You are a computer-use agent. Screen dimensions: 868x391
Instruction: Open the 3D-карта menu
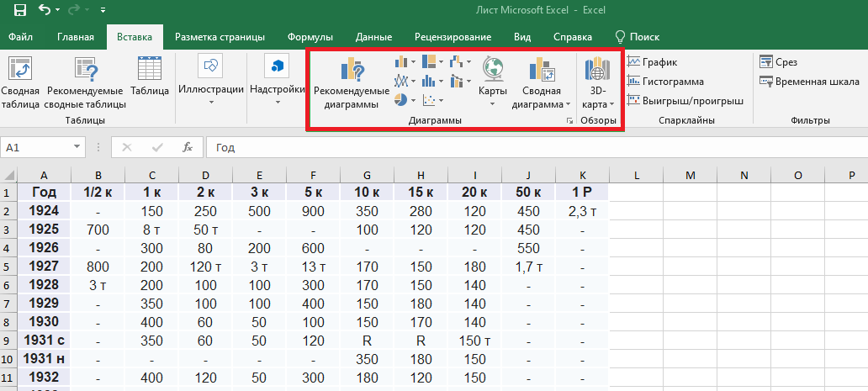click(598, 83)
